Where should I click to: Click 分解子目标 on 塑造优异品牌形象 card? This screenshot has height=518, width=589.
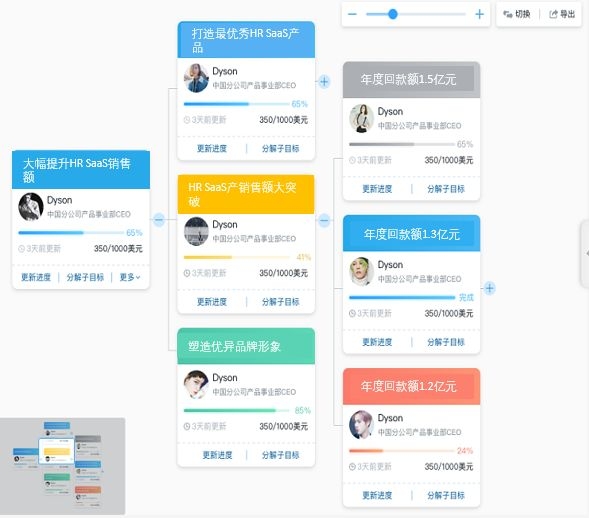280,455
